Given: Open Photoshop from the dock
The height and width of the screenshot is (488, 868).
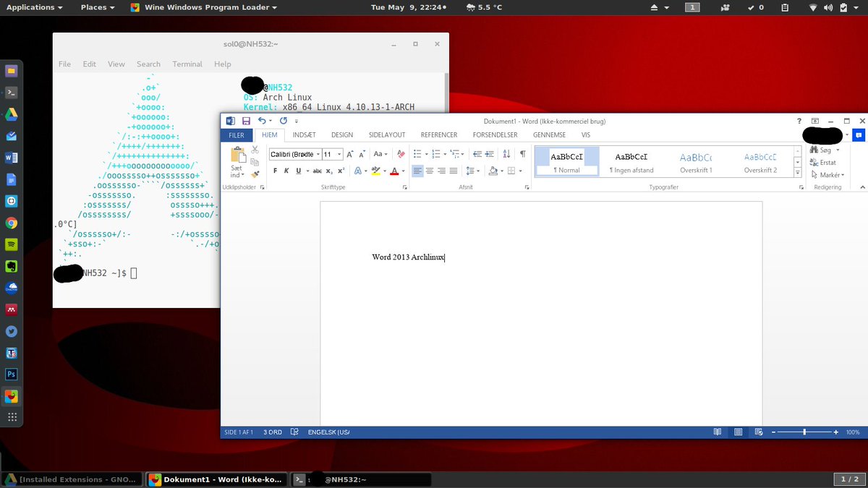Looking at the screenshot, I should click(12, 374).
